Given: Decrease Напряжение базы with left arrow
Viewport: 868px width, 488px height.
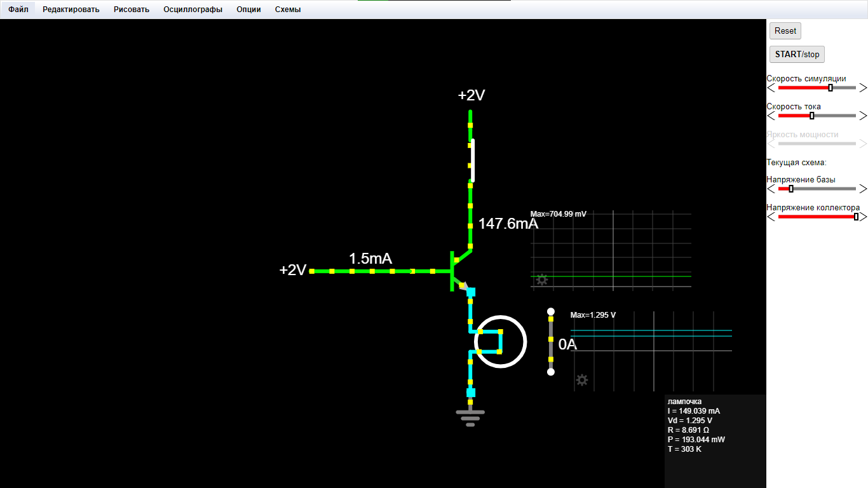Looking at the screenshot, I should click(771, 189).
